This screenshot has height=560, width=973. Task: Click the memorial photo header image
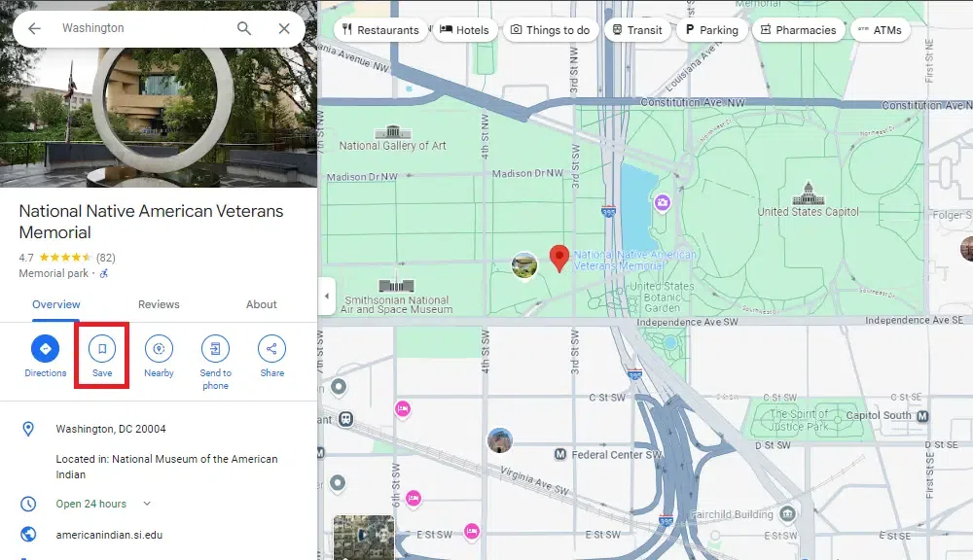pyautogui.click(x=159, y=118)
